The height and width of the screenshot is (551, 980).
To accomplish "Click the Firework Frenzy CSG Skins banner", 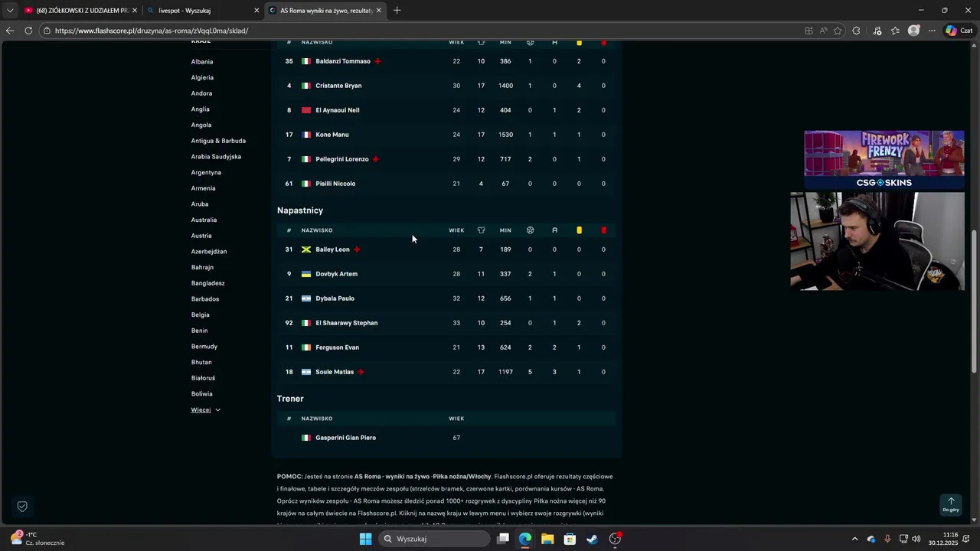I will [884, 159].
